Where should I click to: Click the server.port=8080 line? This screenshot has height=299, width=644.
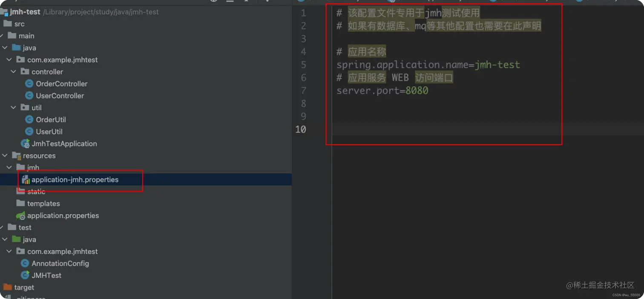382,90
